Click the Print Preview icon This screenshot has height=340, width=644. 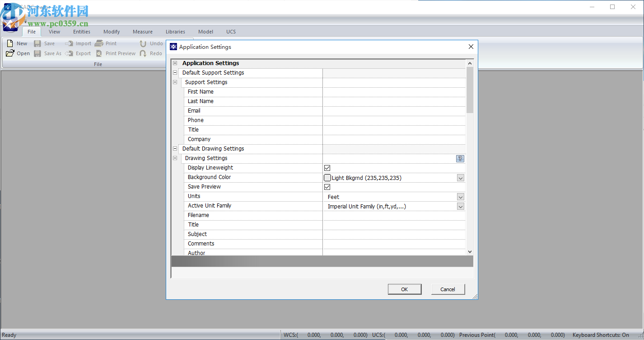point(99,53)
